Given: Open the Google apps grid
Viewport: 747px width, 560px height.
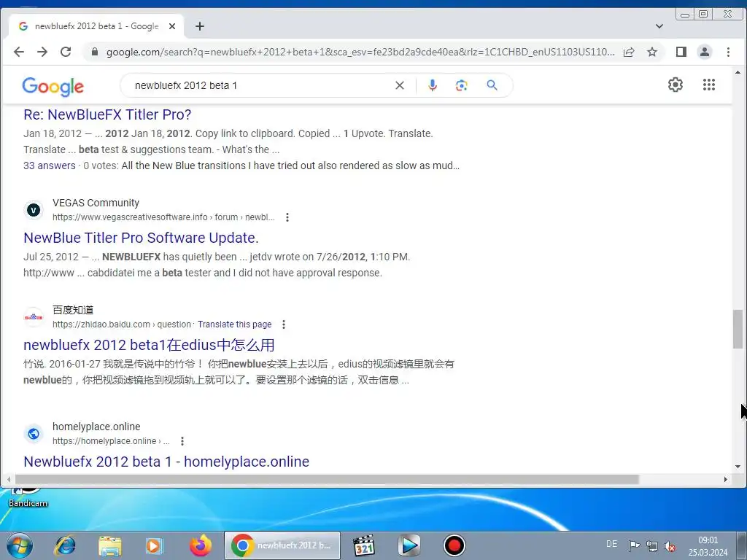Looking at the screenshot, I should [x=709, y=85].
